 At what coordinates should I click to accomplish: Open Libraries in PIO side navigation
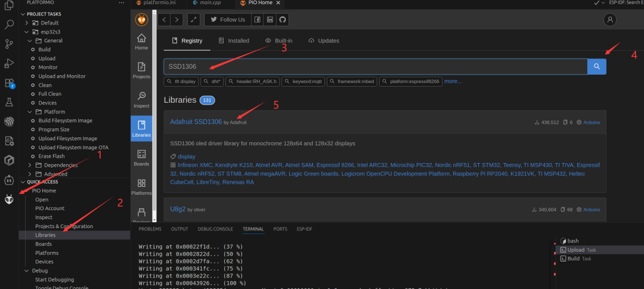coord(141,128)
